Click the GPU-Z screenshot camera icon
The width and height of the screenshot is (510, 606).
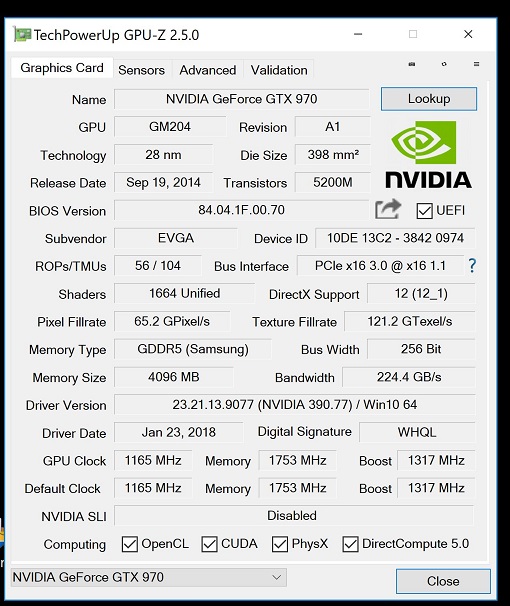(412, 64)
